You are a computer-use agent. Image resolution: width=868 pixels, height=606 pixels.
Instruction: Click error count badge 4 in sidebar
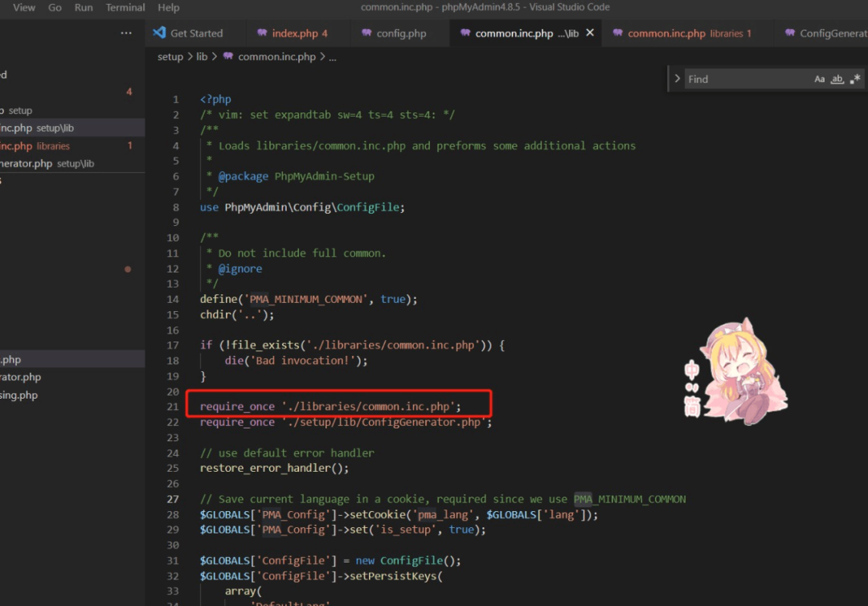pos(129,92)
